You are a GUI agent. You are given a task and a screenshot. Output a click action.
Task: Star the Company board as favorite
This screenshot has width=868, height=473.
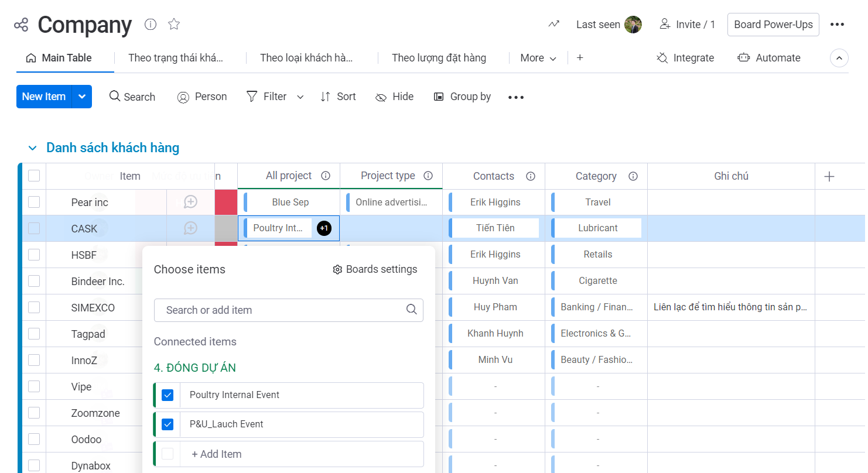(174, 24)
